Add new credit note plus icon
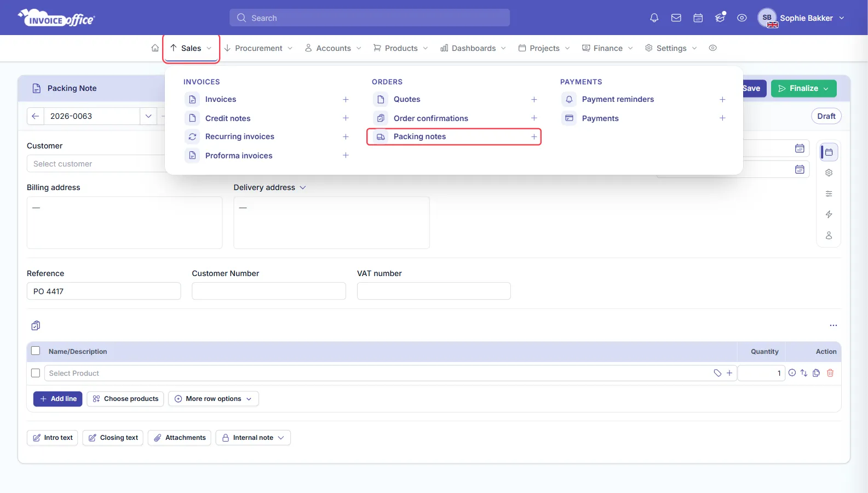Screen dimensions: 868x493 point(346,118)
